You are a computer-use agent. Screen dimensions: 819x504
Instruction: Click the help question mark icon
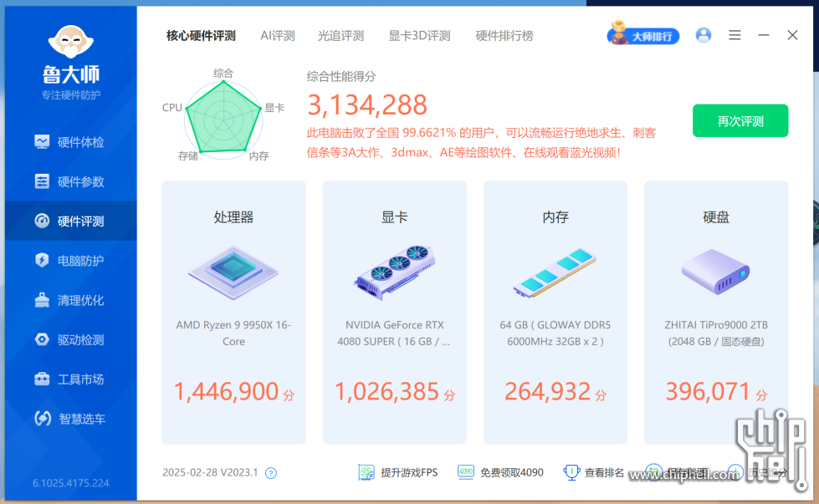point(270,473)
